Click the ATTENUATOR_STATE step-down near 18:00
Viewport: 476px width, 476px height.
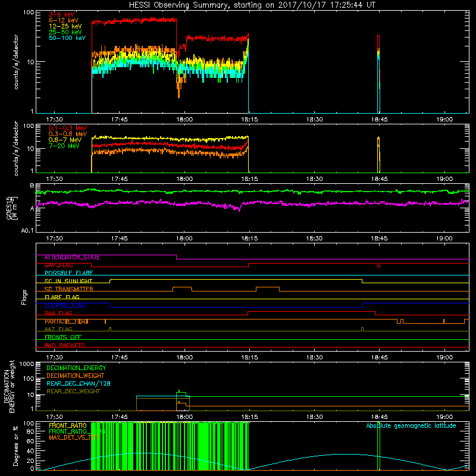(x=176, y=257)
